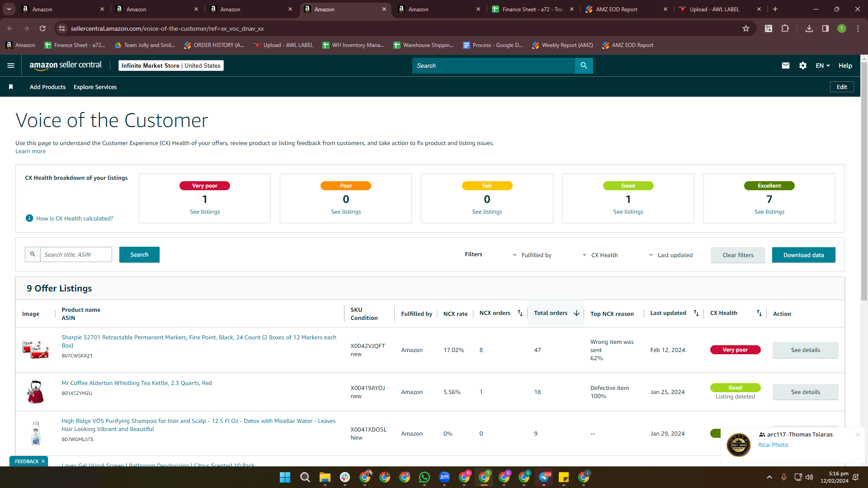Click the browser address bar URL
Screen dimensions: 868x488
167,28
